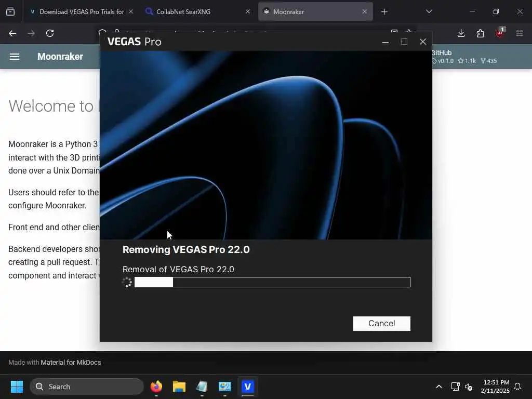Open the Control Panel taskbar icon

tap(224, 387)
